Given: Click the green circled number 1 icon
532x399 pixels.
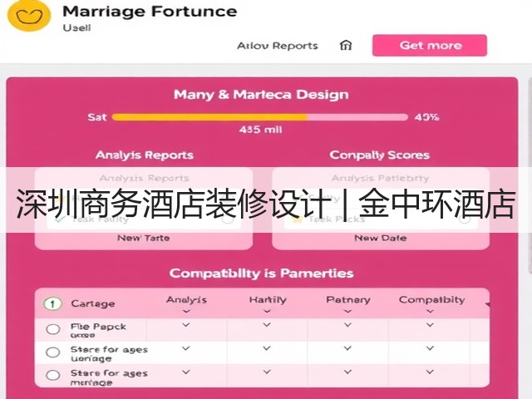Looking at the screenshot, I should point(52,303).
